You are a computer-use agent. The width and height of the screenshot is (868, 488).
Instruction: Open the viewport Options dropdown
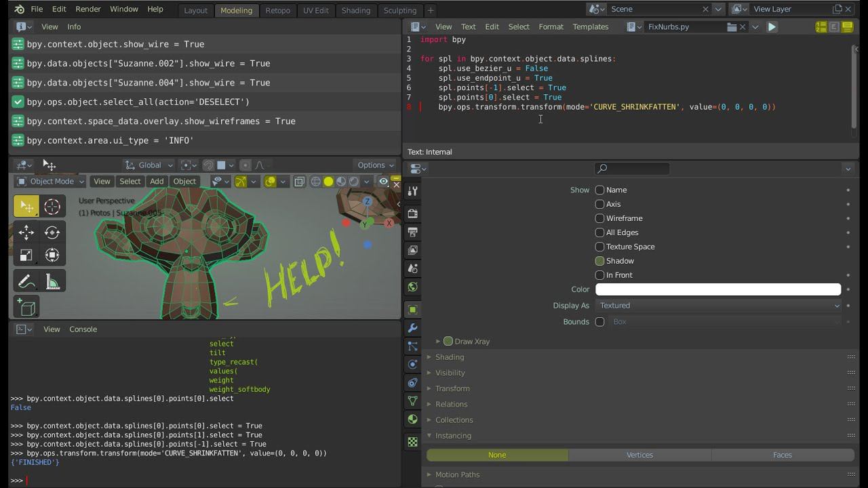[376, 165]
